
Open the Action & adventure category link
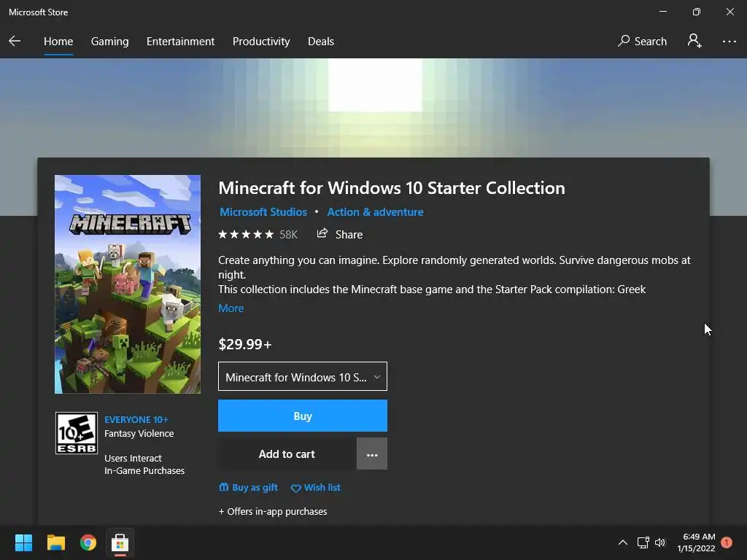point(375,212)
